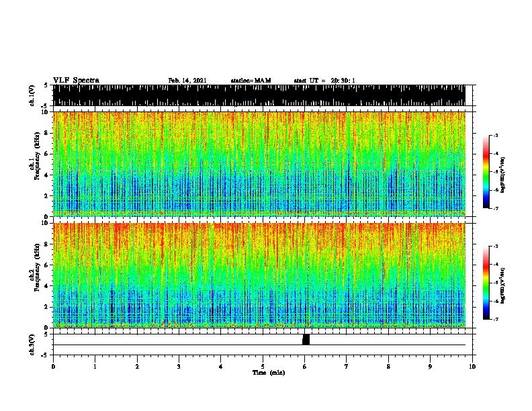Click time axis tick label 8
The height and width of the screenshot is (411, 532).
(x=388, y=367)
